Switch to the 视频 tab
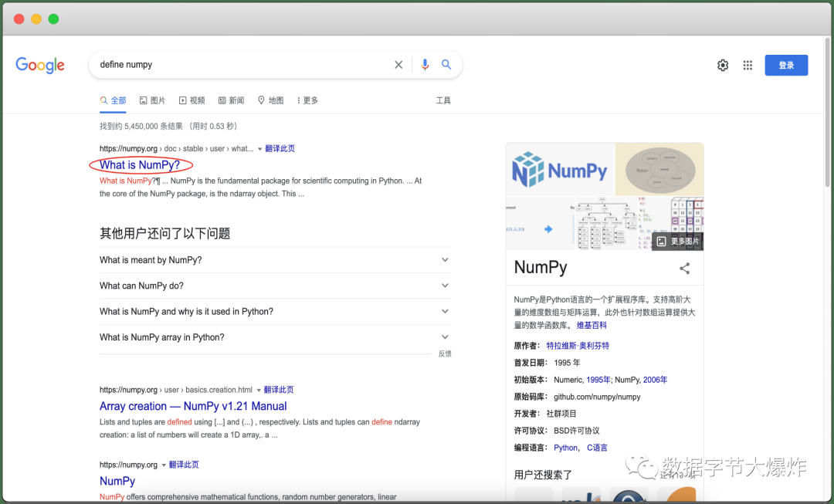 (192, 100)
